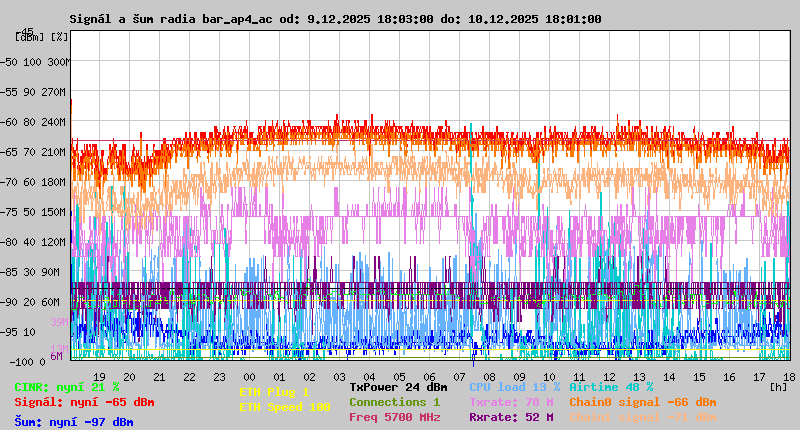Select the TxPower 24 dBm legend text
The height and width of the screenshot is (430, 800).
(398, 387)
